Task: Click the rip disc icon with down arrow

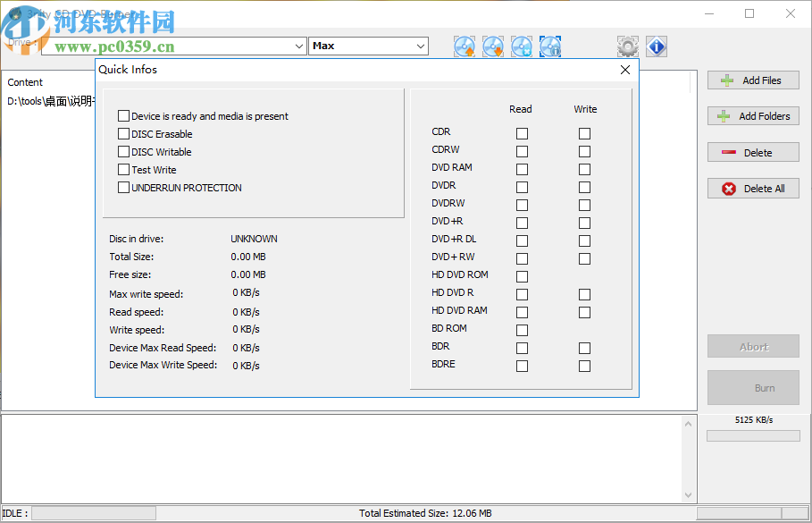Action: point(493,46)
